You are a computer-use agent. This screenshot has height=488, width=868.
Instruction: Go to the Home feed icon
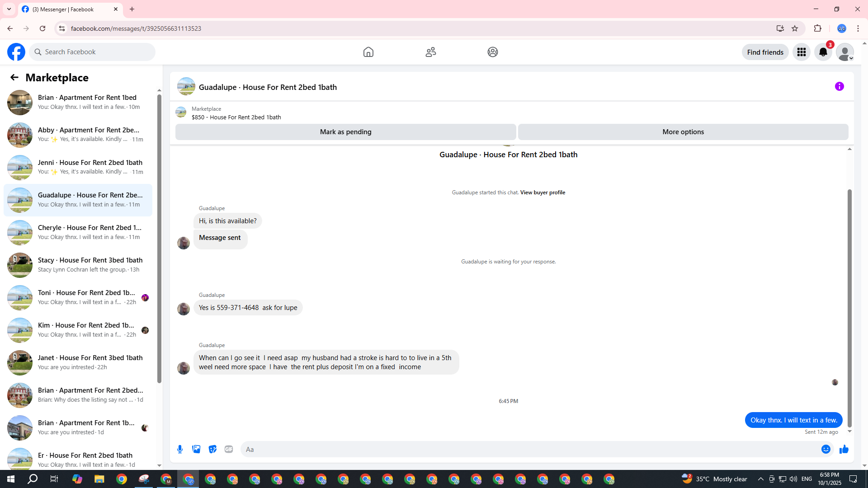(x=368, y=52)
